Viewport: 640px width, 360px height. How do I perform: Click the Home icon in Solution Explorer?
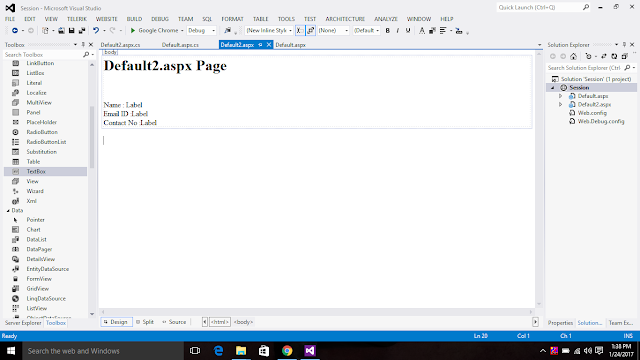pyautogui.click(x=573, y=56)
